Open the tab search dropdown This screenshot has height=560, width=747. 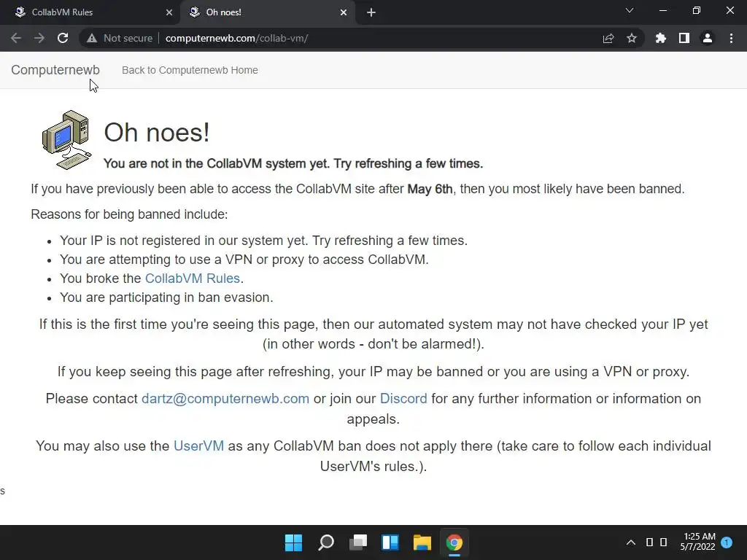coord(630,10)
